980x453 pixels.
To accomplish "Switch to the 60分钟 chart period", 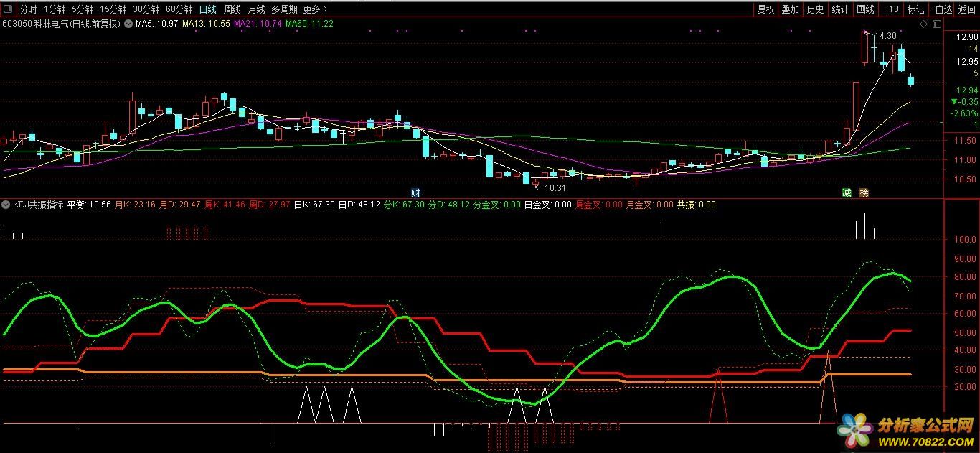I will pos(179,9).
